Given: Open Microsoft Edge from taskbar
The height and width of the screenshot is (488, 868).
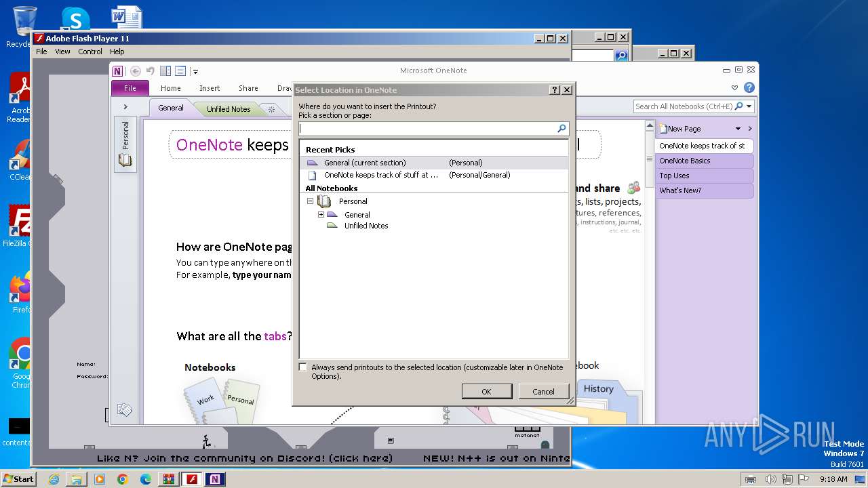Looking at the screenshot, I should point(146,479).
